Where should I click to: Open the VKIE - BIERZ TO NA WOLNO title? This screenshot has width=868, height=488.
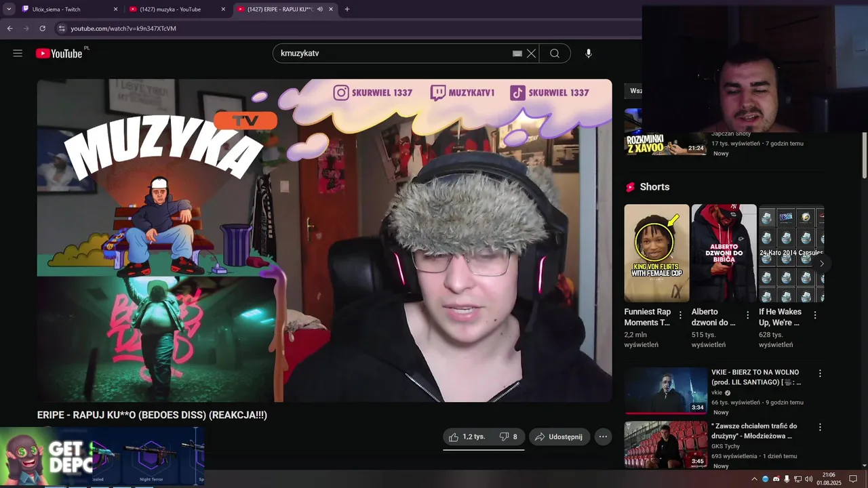tap(756, 378)
